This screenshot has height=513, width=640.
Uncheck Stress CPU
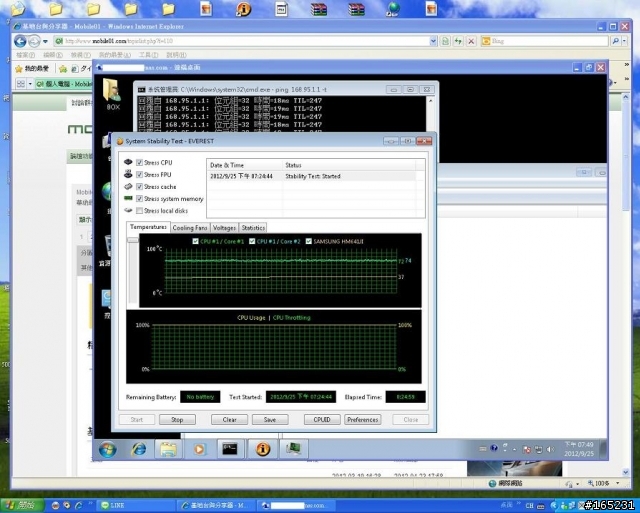(140, 162)
